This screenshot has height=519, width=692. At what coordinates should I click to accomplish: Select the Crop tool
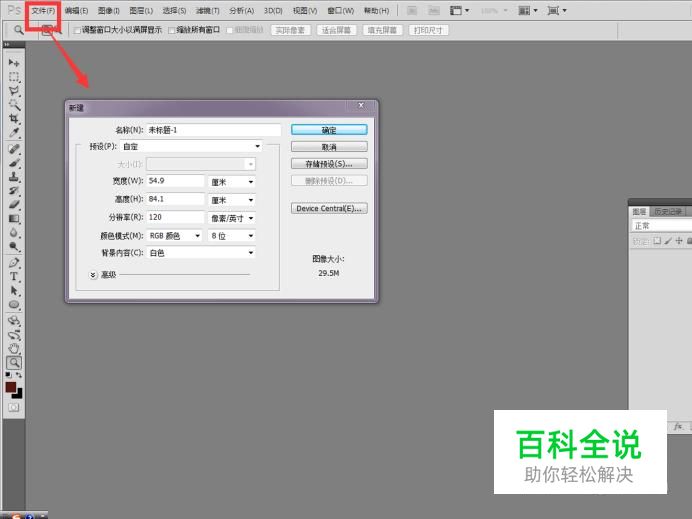coord(14,119)
